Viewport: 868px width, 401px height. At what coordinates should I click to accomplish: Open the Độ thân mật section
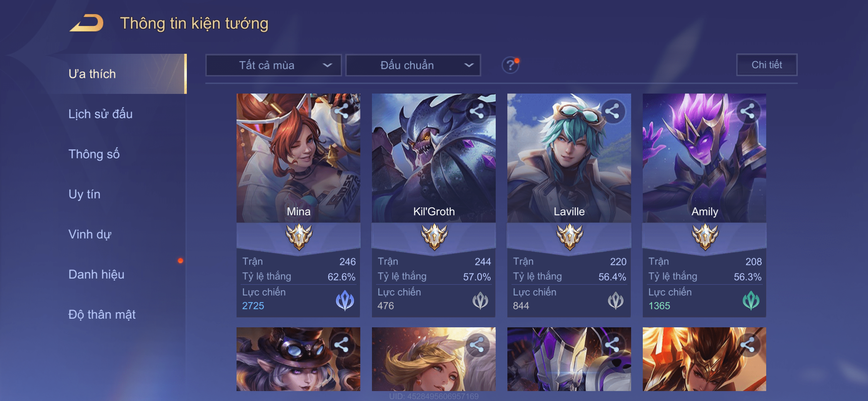[x=102, y=314]
